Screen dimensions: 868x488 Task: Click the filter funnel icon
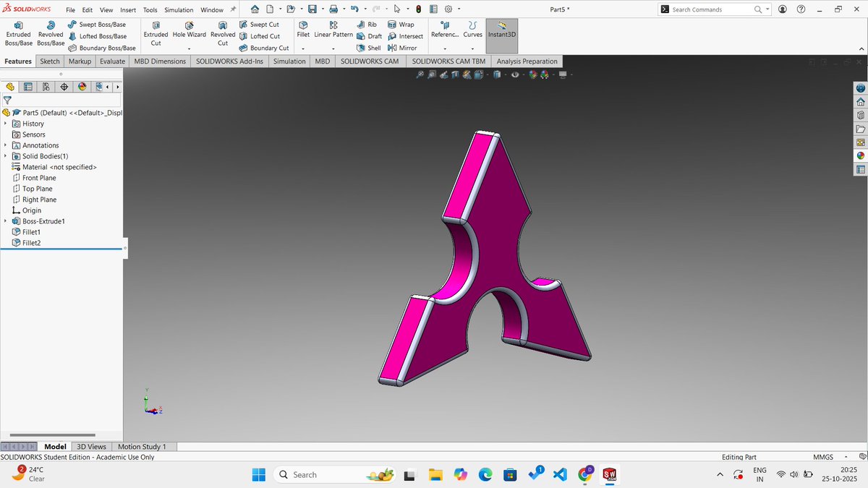tap(7, 100)
